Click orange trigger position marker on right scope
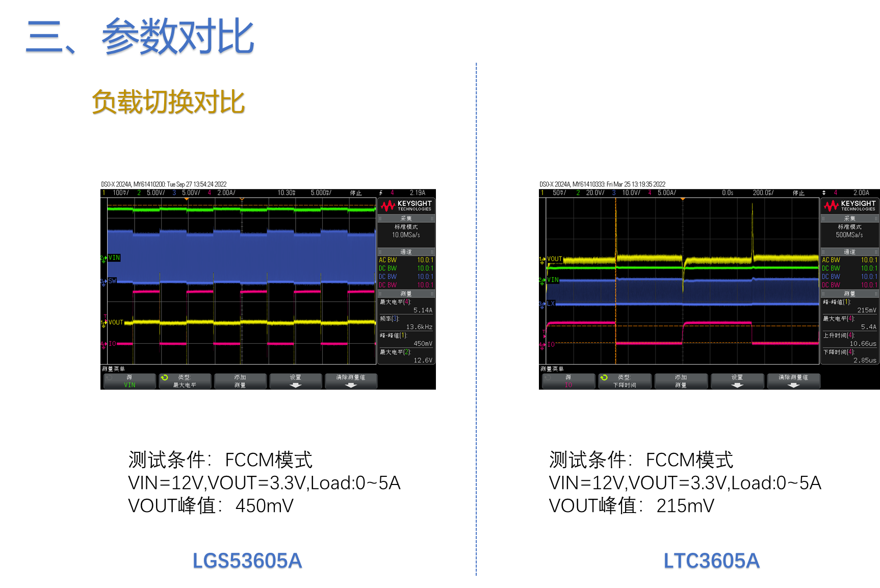Viewport: 880px width, 588px height. (683, 199)
